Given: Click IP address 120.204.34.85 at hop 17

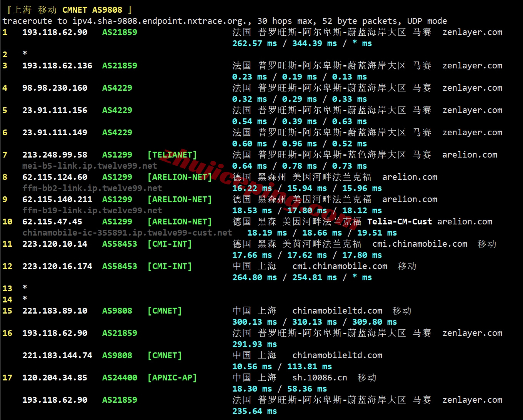Looking at the screenshot, I should (55, 378).
